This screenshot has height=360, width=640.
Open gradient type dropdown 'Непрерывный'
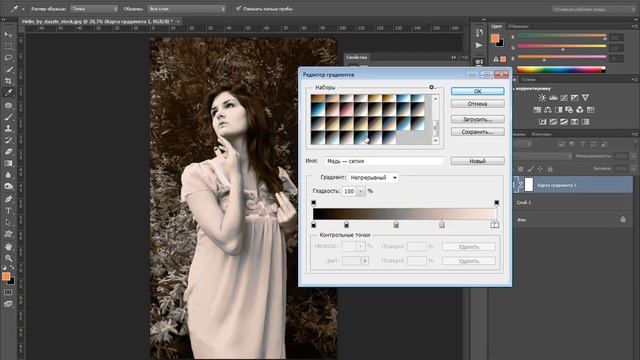pyautogui.click(x=373, y=178)
